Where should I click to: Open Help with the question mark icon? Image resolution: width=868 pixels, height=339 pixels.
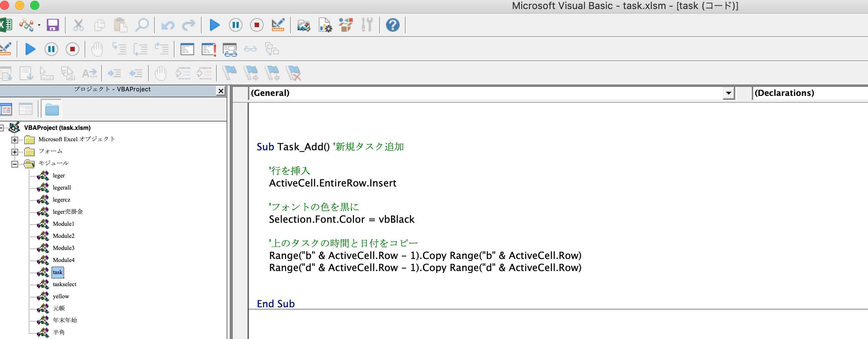coord(392,25)
